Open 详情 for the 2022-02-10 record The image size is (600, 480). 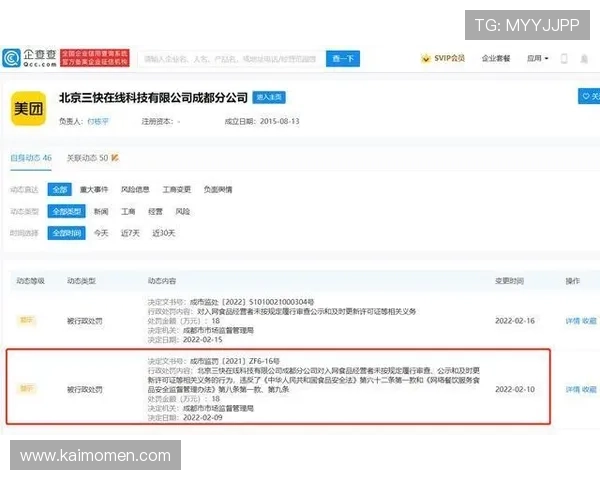pos(573,389)
